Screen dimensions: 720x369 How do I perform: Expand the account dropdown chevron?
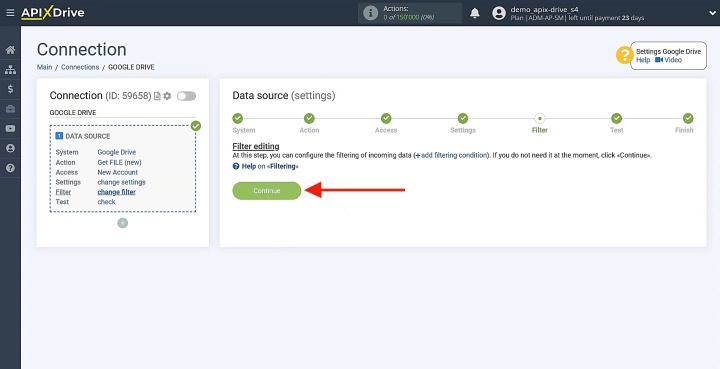[x=712, y=13]
